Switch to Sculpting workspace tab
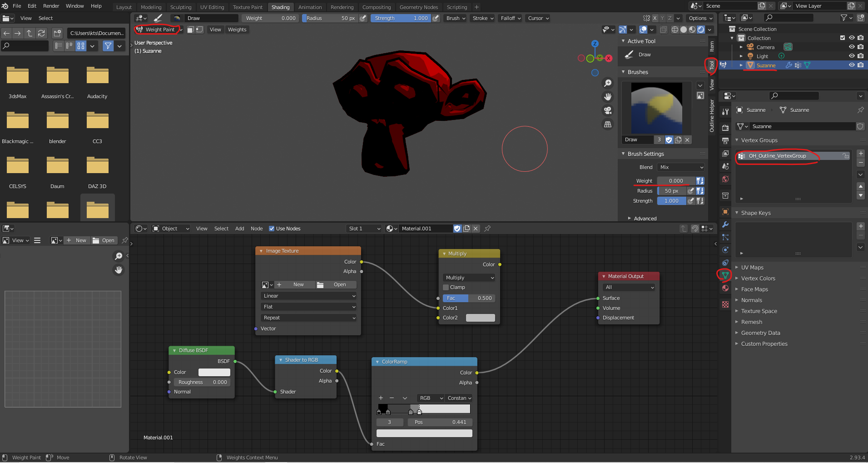The height and width of the screenshot is (463, 868). tap(181, 7)
